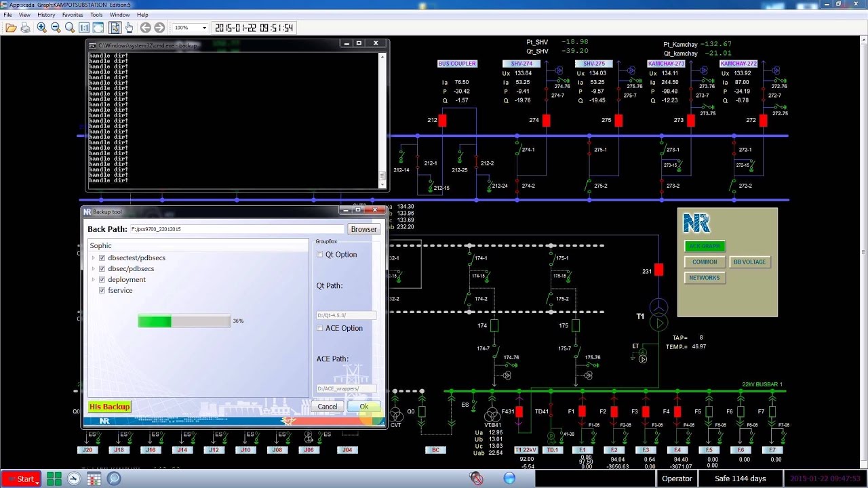Click the NR logo on the panel
The image size is (868, 488).
point(696,223)
